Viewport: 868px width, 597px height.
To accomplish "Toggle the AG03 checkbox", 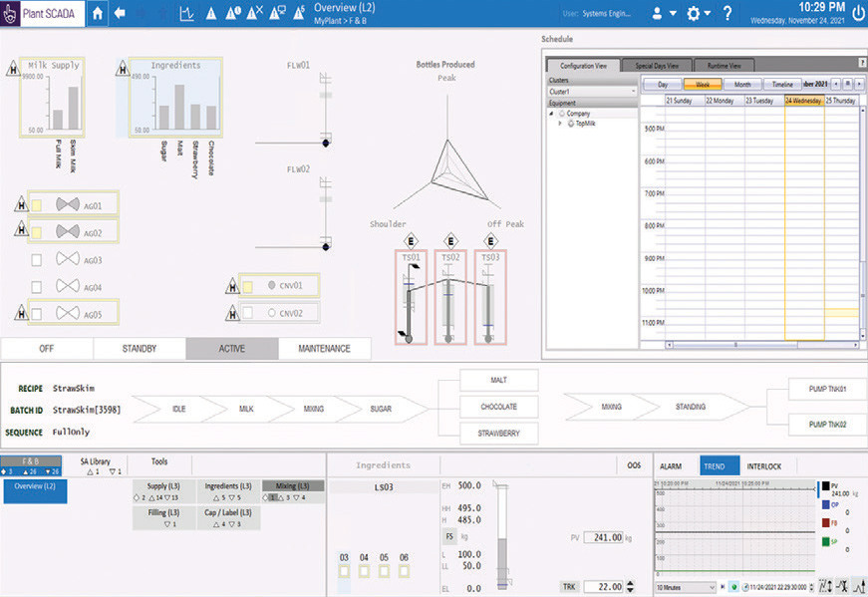I will point(37,260).
